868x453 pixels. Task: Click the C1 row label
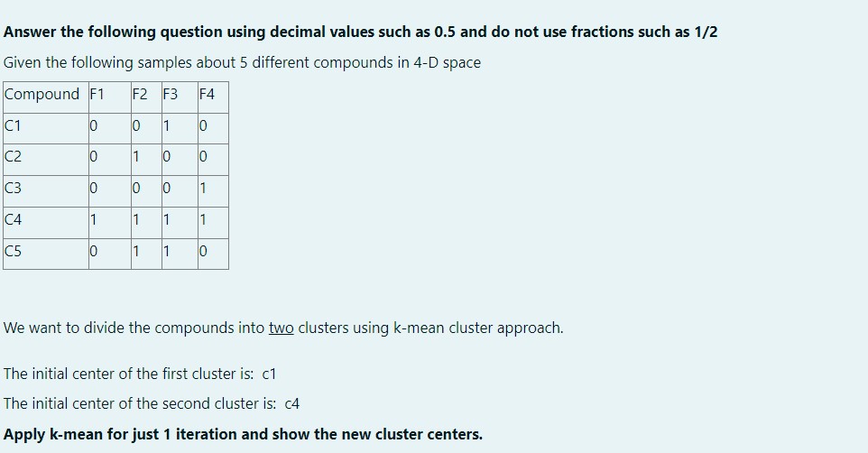[x=46, y=128]
